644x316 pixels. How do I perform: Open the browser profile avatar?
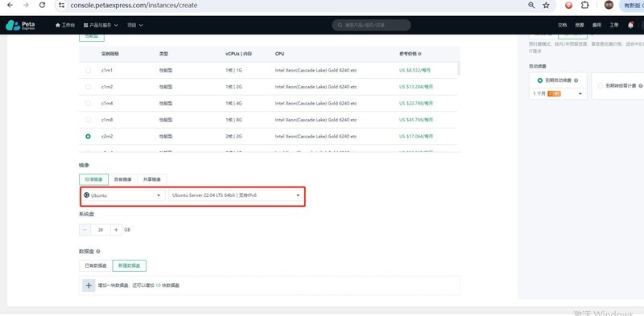coord(609,6)
